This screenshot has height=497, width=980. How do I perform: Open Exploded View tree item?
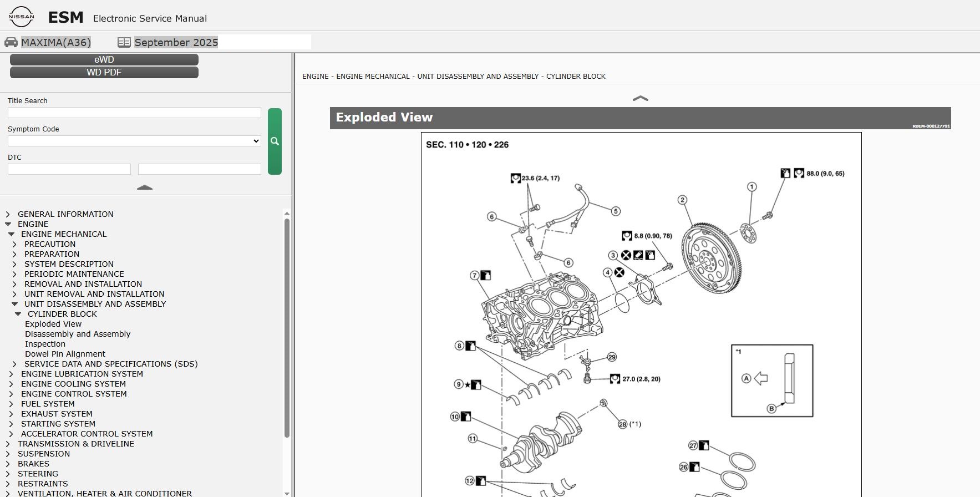point(53,324)
